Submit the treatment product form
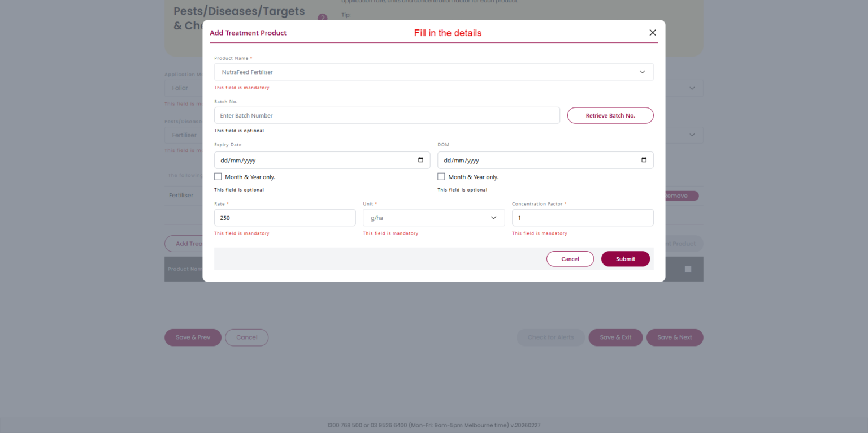Image resolution: width=868 pixels, height=433 pixels. pos(625,259)
